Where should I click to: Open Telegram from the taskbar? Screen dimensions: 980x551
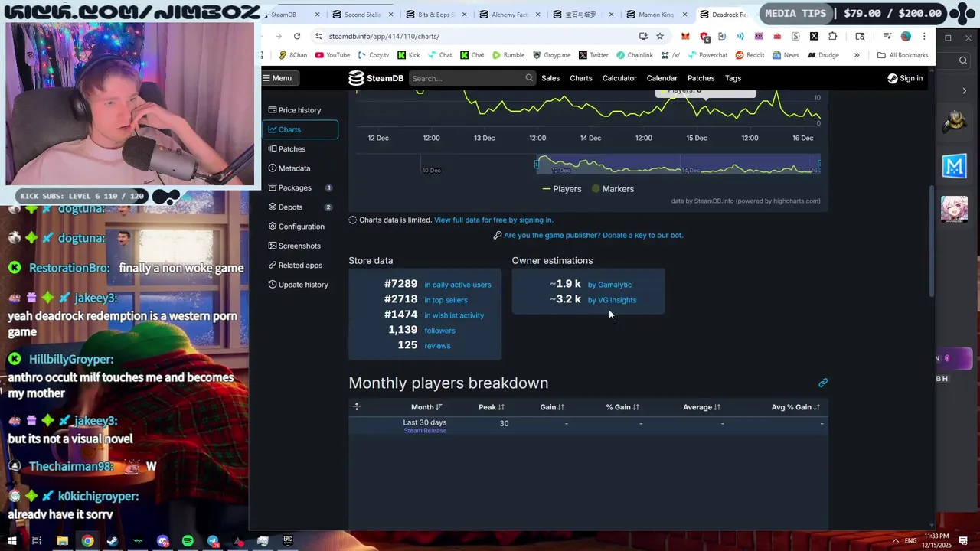click(x=213, y=541)
